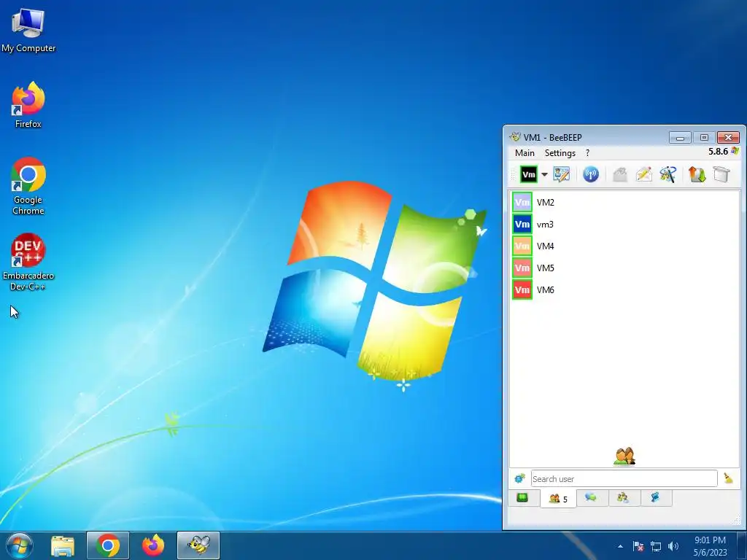Click the broom icon to clear search
Screen dimensions: 747x560
729,478
